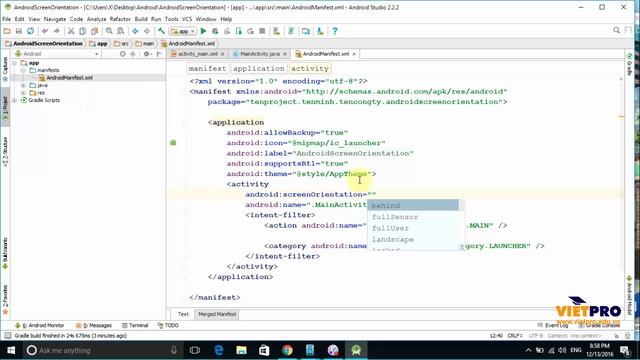Open the Terminal tool window
Image resolution: width=640 pixels, height=360 pixels.
135,325
